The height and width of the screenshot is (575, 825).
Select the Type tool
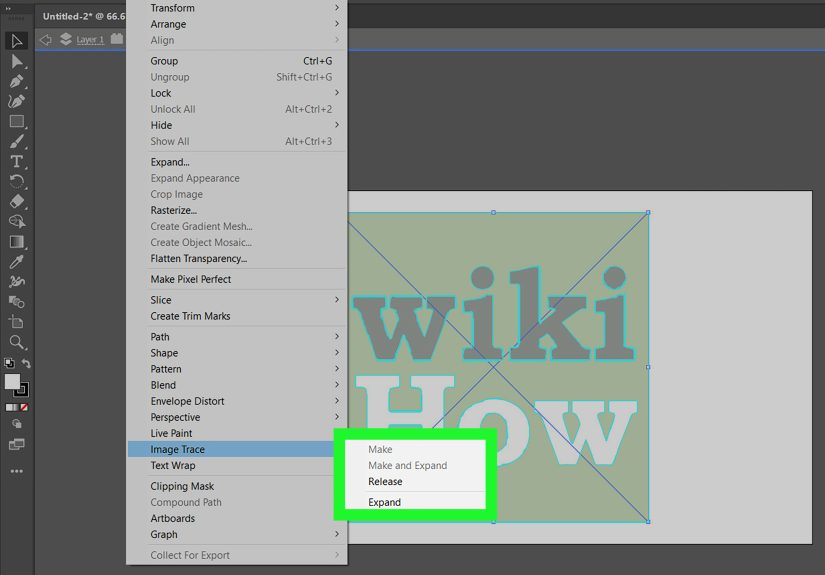pyautogui.click(x=17, y=162)
